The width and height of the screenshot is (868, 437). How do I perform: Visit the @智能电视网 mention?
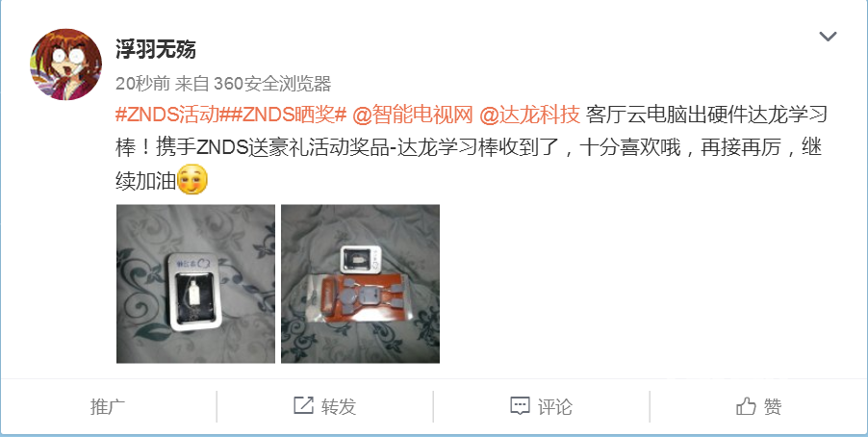coord(413,115)
